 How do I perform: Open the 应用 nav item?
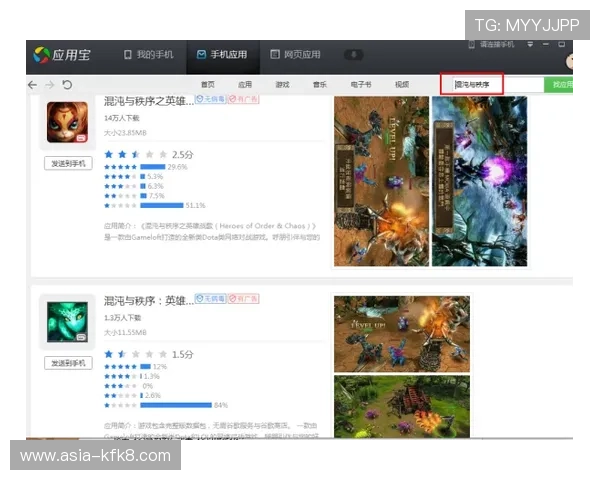point(245,85)
